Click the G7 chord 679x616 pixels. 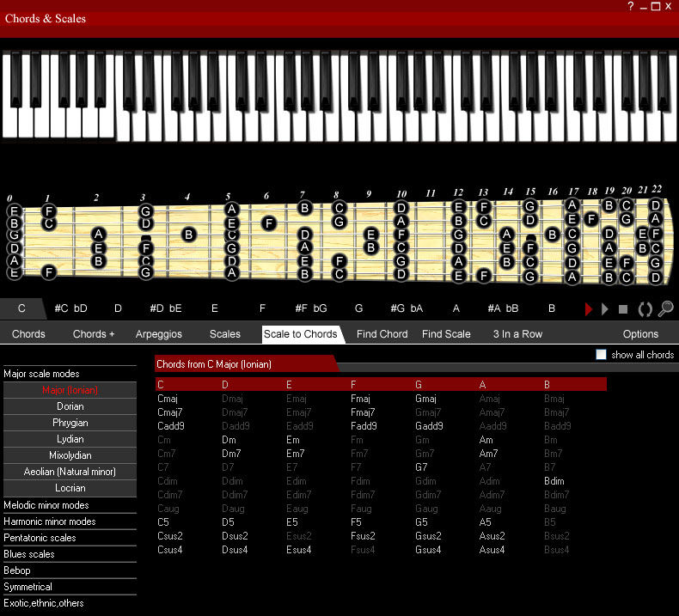pyautogui.click(x=421, y=467)
